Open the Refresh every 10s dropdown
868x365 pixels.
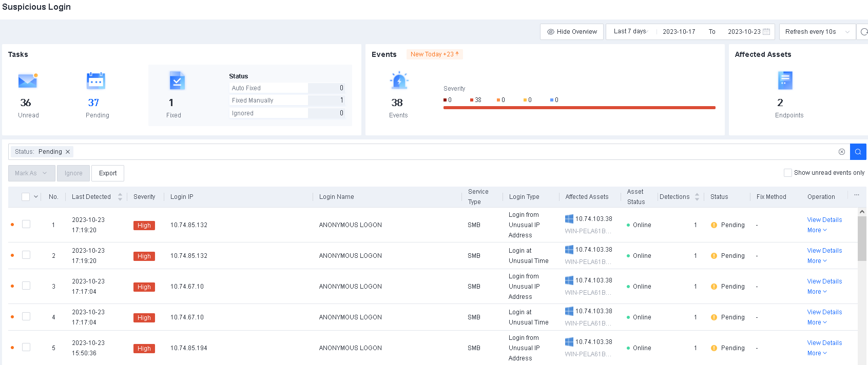(817, 32)
